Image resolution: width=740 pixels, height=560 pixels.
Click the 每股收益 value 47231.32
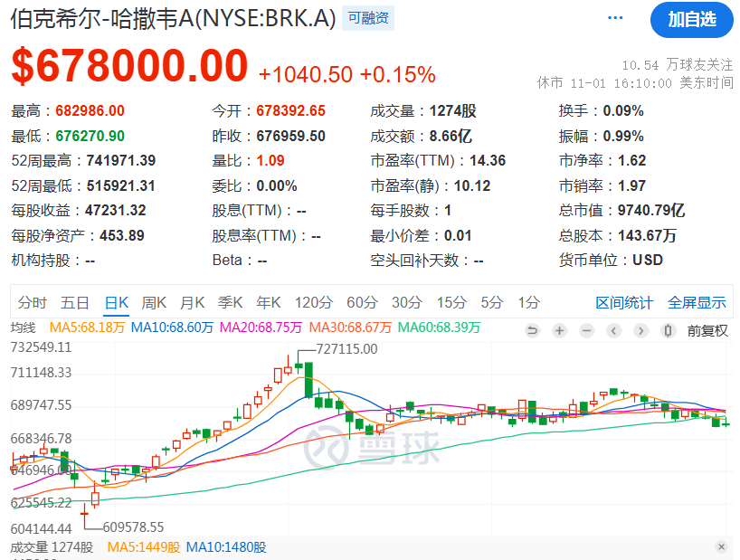click(116, 211)
